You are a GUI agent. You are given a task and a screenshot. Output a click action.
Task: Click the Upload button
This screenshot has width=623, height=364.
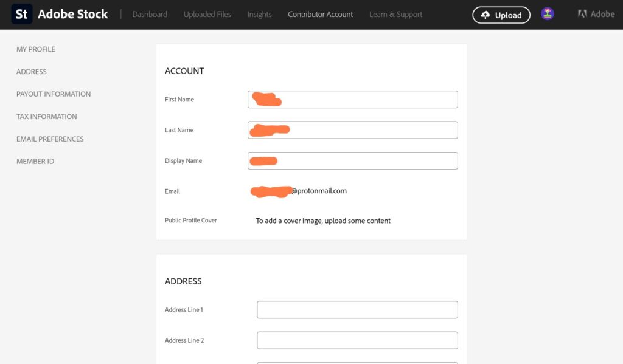[x=501, y=15]
